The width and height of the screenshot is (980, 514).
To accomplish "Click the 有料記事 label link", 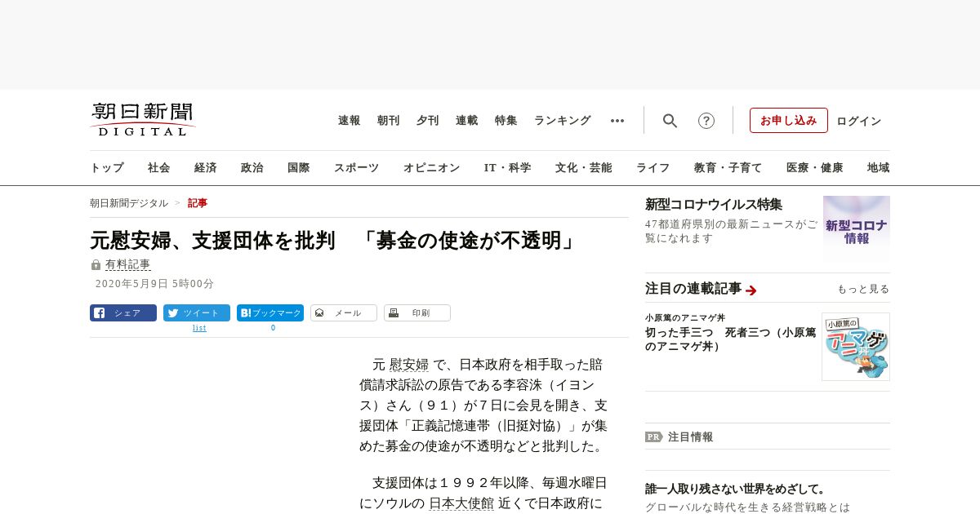I will click(x=128, y=264).
